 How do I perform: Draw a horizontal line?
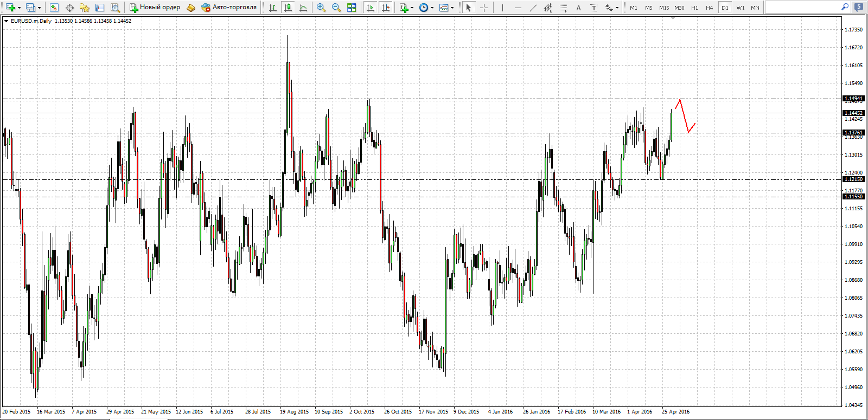click(x=518, y=8)
